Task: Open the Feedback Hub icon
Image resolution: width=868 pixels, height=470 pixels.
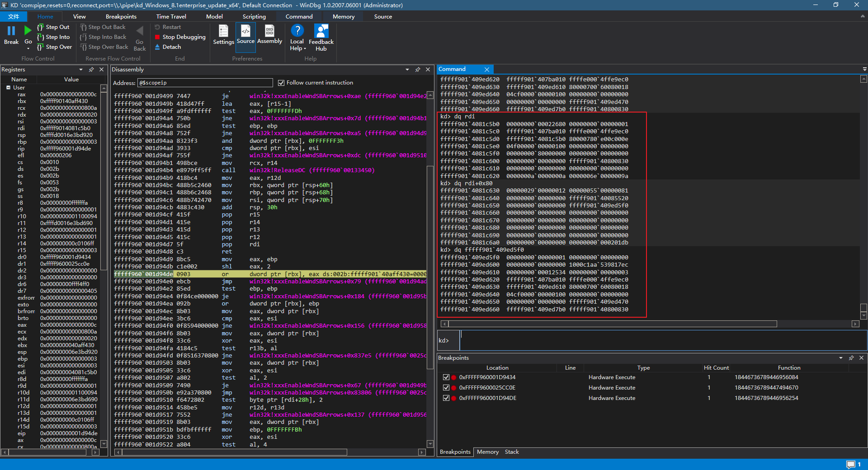Action: point(321,31)
